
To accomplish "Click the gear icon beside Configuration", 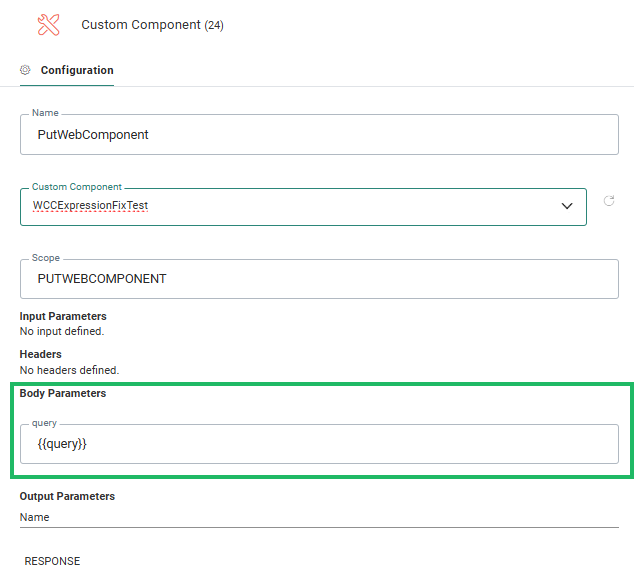I will [x=26, y=70].
